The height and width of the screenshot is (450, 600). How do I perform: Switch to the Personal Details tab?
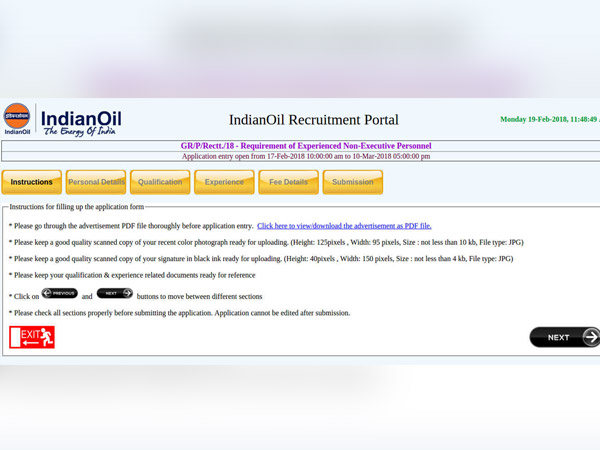point(96,182)
